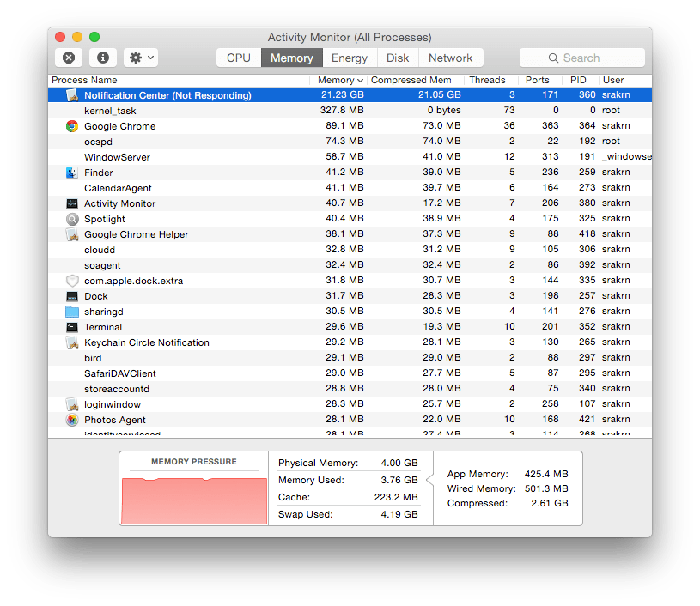
Task: Select the kernel_task process row
Action: point(258,110)
